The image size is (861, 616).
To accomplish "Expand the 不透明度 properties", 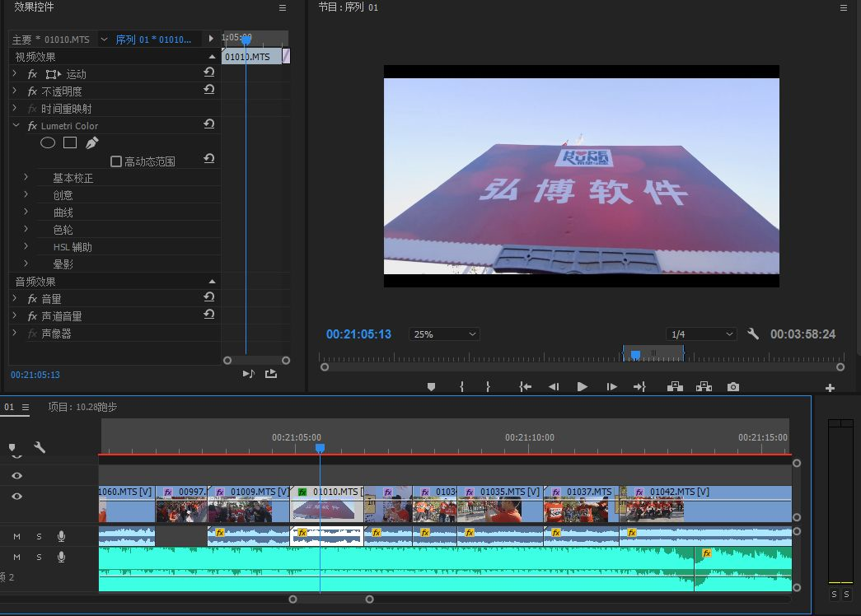I will 15,91.
